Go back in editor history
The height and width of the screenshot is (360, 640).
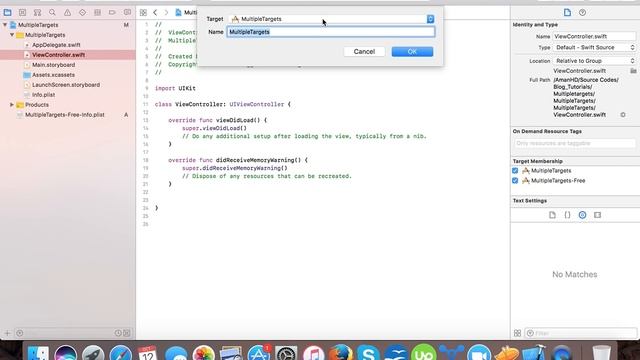coord(155,13)
